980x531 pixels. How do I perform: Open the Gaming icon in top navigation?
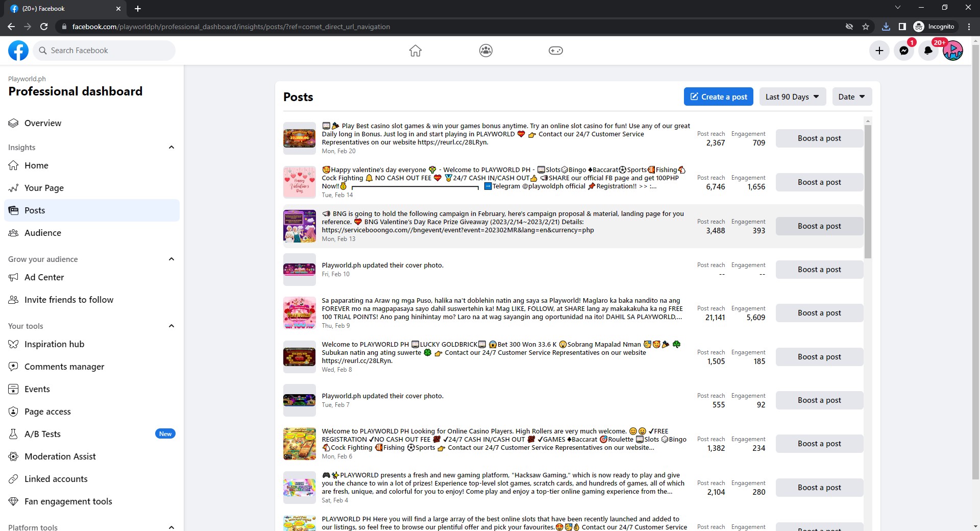pos(556,51)
